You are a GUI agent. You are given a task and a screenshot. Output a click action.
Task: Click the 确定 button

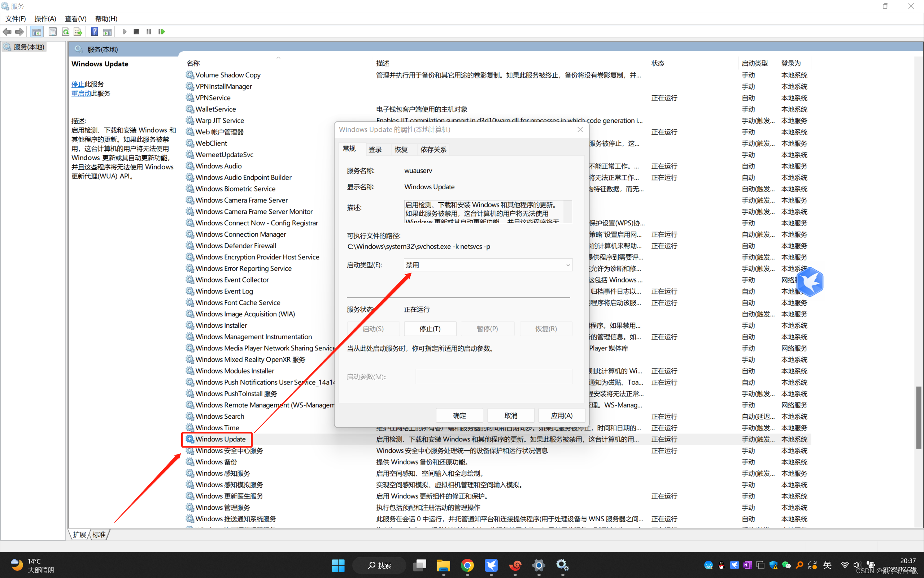(x=459, y=415)
